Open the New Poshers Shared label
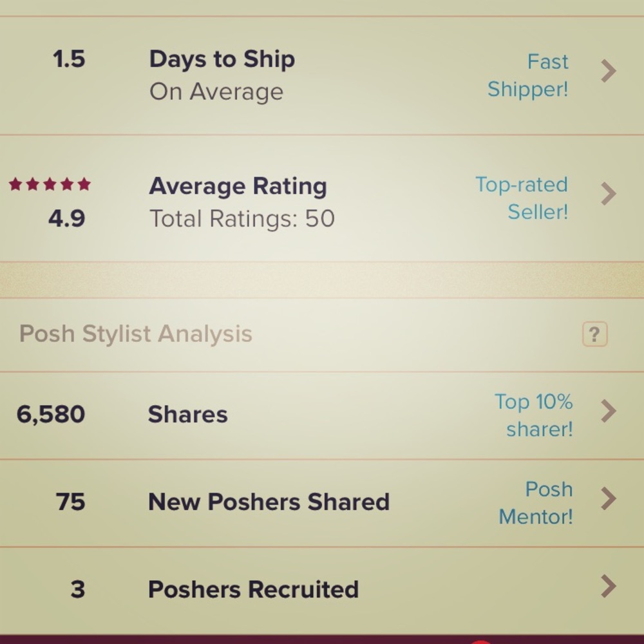Image resolution: width=644 pixels, height=644 pixels. point(269,502)
